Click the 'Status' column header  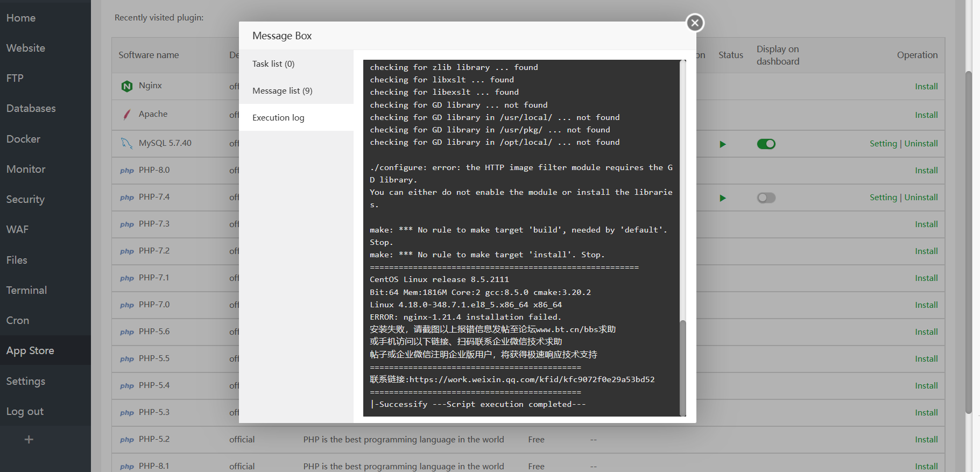(731, 55)
